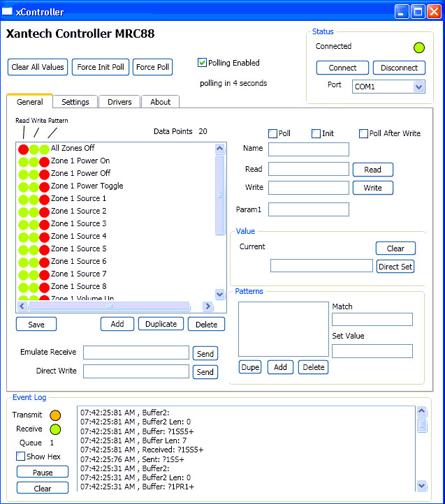The image size is (445, 504).
Task: Click the Read button
Action: [372, 170]
